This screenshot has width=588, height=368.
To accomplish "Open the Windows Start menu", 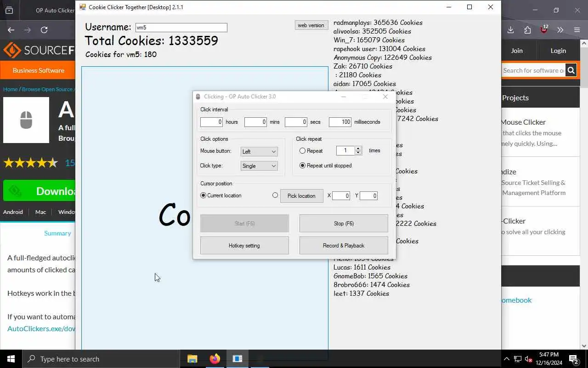I will (x=11, y=359).
